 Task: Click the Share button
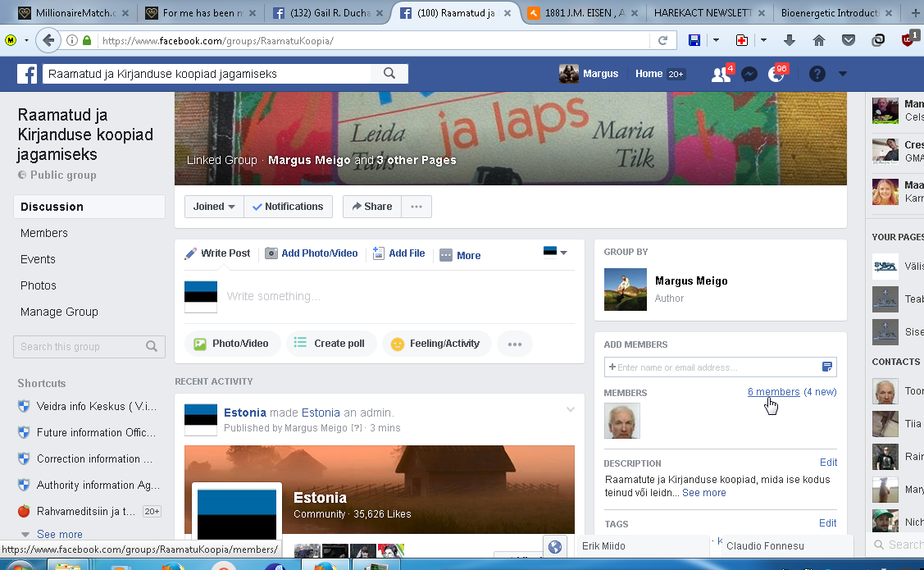[372, 207]
